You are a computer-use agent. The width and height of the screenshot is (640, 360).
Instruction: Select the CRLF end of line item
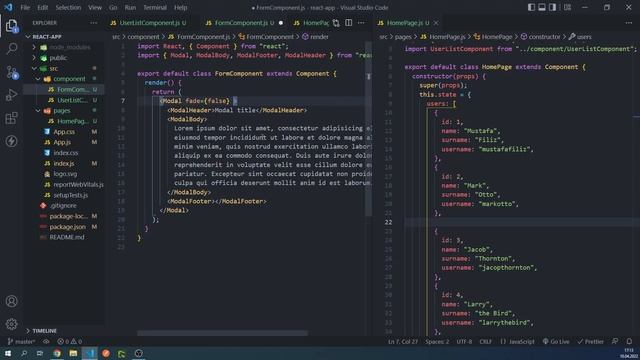485,342
